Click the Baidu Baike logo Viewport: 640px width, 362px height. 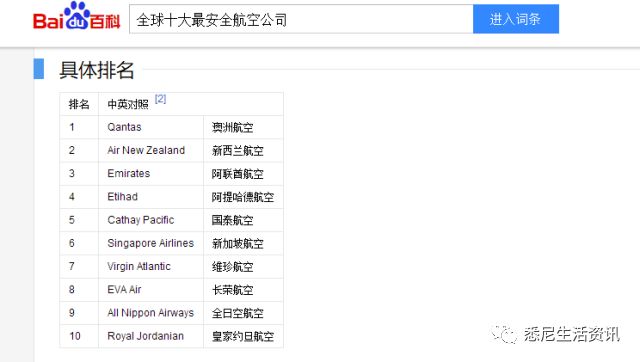(76, 16)
